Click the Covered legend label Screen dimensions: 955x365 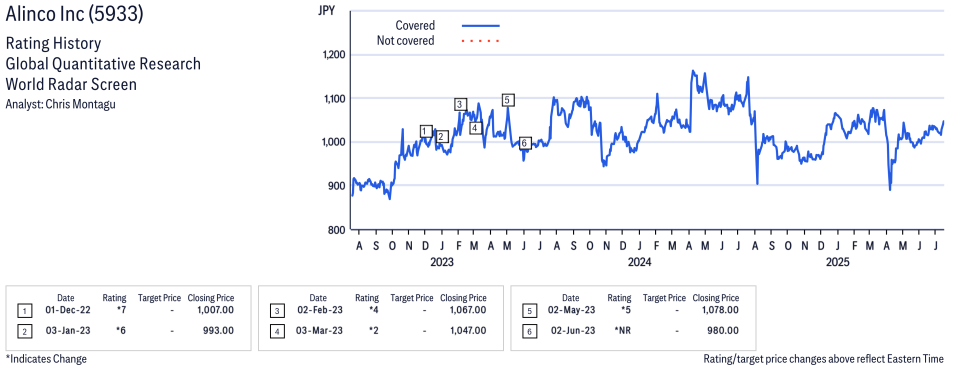click(415, 26)
